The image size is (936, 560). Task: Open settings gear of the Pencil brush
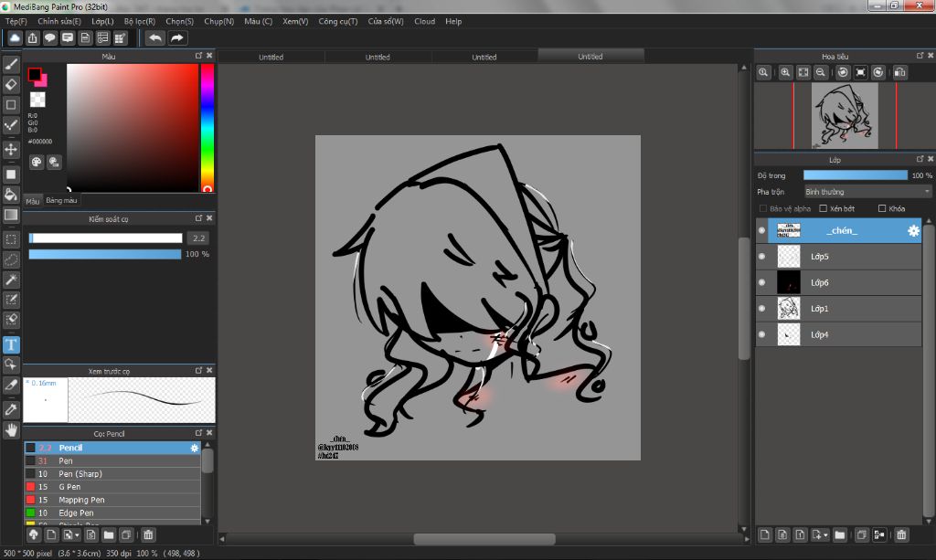click(195, 448)
